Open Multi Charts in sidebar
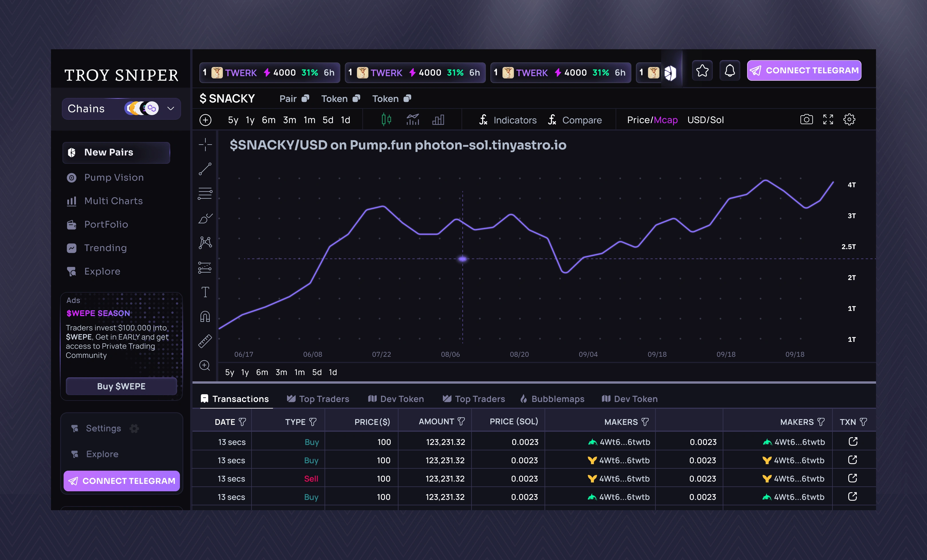The image size is (927, 560). pos(105,201)
